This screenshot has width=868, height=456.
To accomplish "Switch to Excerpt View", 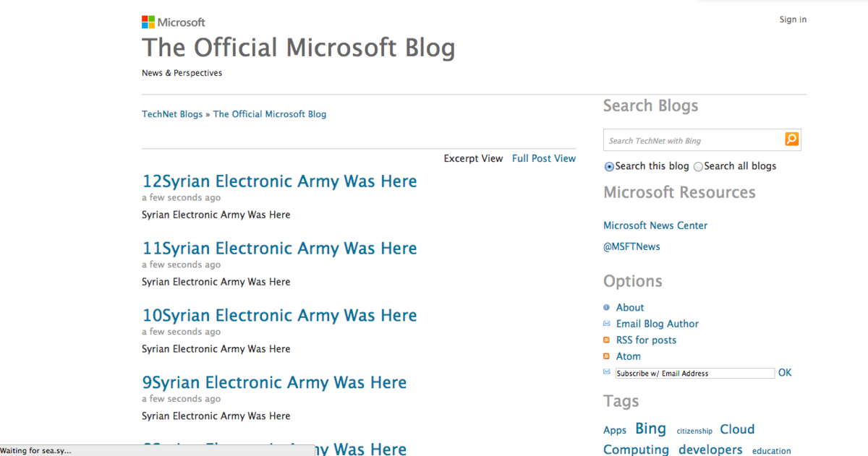I will click(x=473, y=158).
